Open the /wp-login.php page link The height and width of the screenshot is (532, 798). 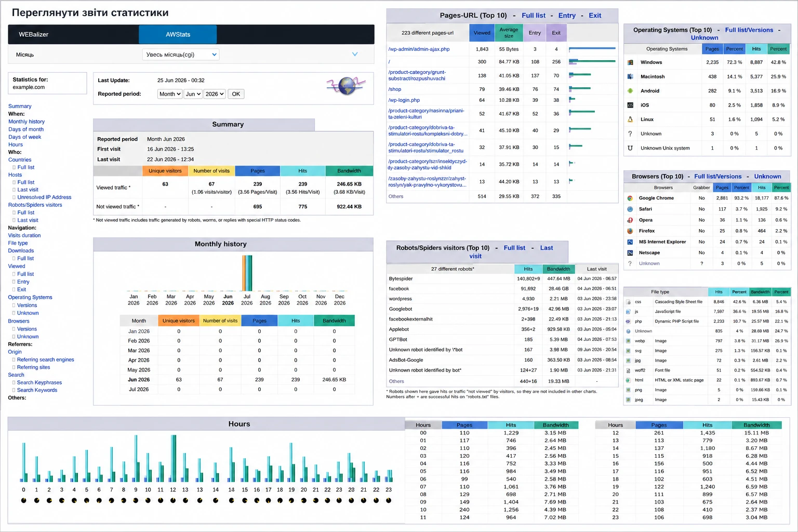click(x=404, y=100)
